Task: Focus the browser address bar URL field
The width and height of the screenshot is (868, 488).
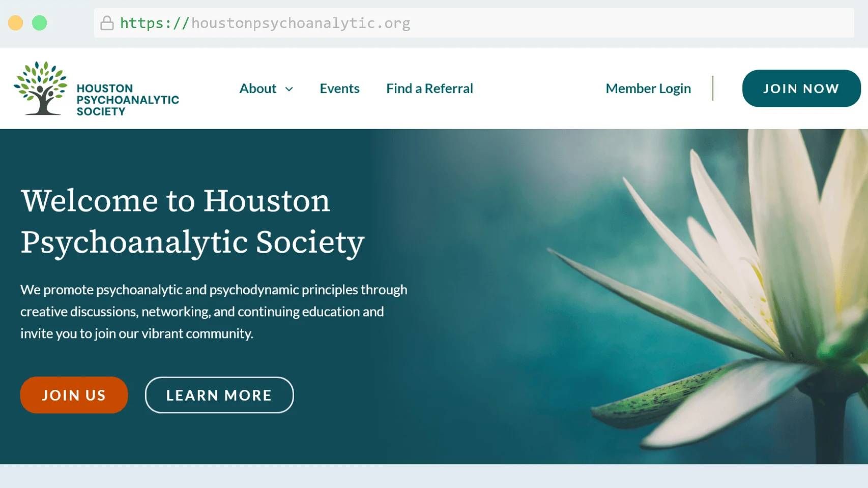Action: 474,23
